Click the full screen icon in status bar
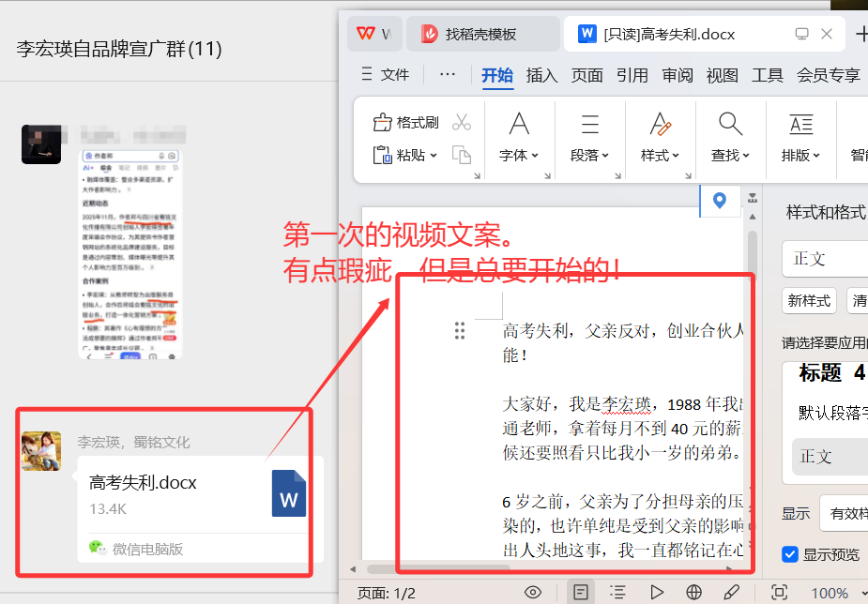868x604 pixels. pyautogui.click(x=779, y=592)
